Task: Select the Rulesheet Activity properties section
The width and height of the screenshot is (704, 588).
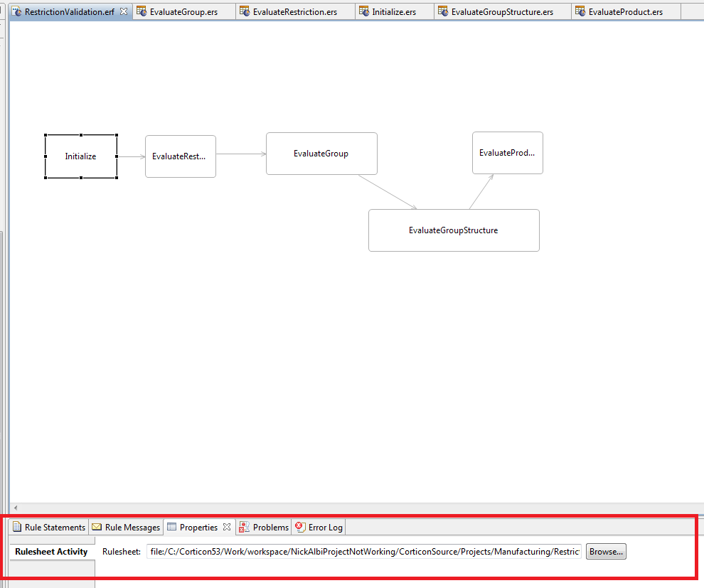Action: point(51,552)
